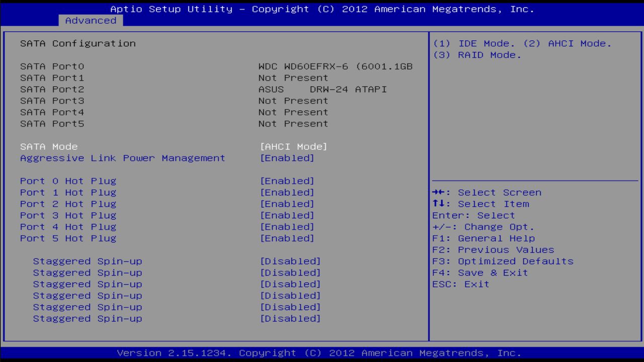The width and height of the screenshot is (644, 362).
Task: Click the 'Enter: Select' key hint
Action: coord(474,216)
